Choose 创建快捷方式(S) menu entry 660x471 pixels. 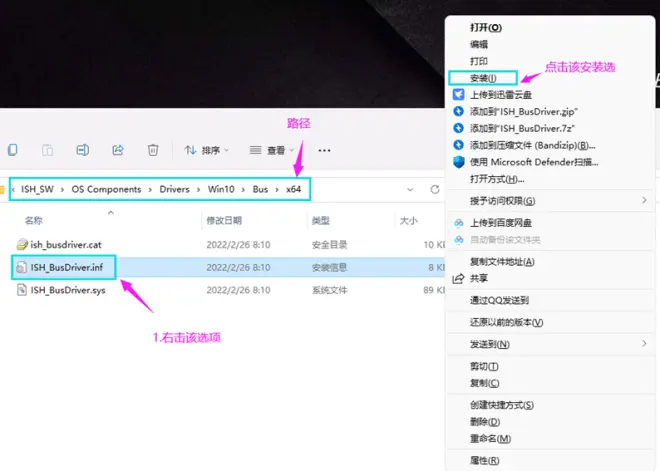(502, 405)
